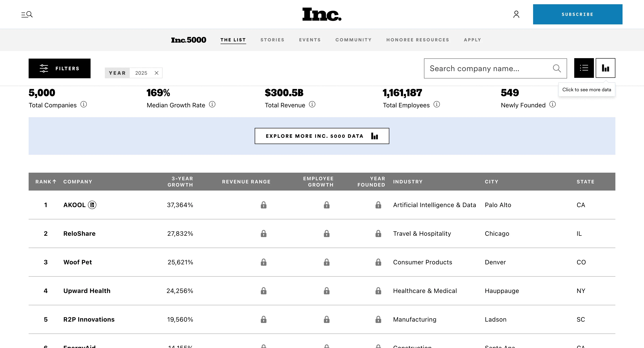The image size is (644, 348).
Task: Switch to list view using the list icon
Action: [x=584, y=68]
